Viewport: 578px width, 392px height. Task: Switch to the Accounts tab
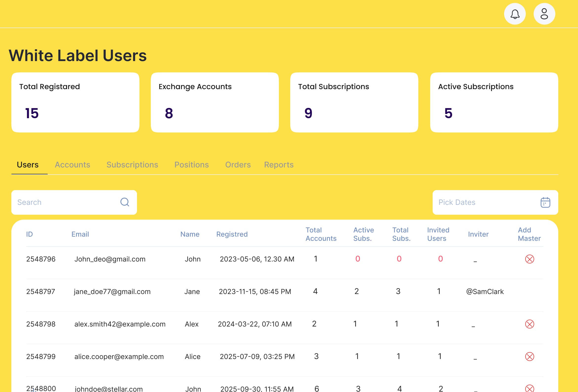pyautogui.click(x=72, y=165)
